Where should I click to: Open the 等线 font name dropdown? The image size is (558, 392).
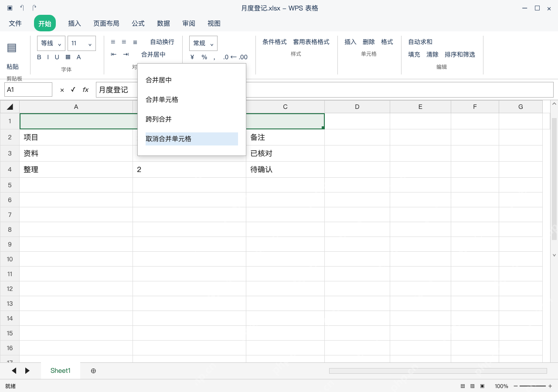51,44
